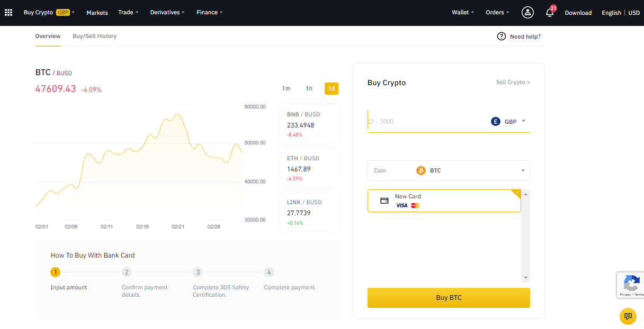Expand the Derivatives menu dropdown

click(167, 12)
